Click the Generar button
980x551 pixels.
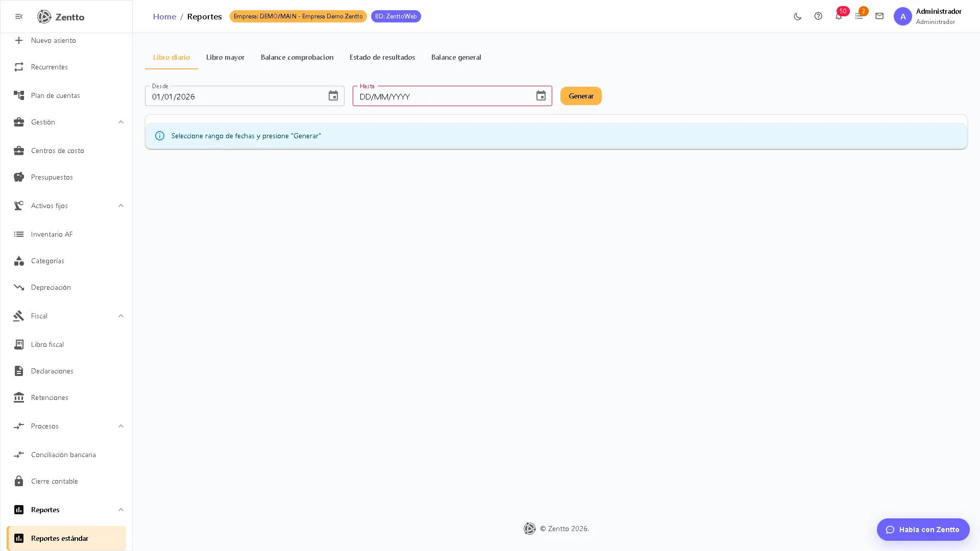tap(581, 96)
